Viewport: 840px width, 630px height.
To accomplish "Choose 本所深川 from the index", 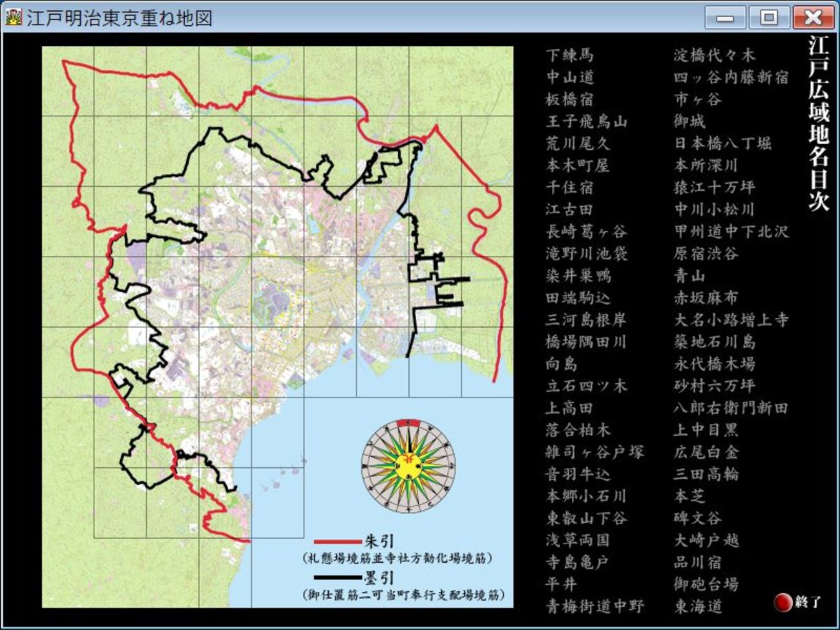I will pyautogui.click(x=706, y=165).
